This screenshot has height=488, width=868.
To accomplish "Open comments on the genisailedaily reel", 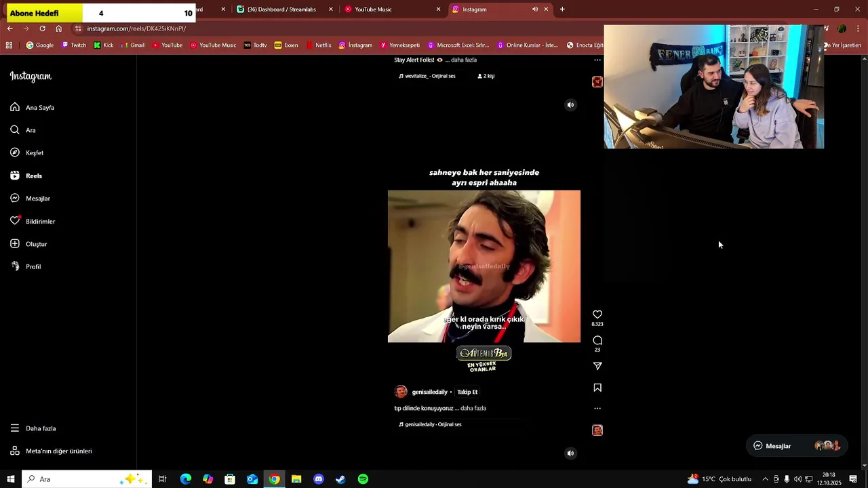I will (597, 340).
